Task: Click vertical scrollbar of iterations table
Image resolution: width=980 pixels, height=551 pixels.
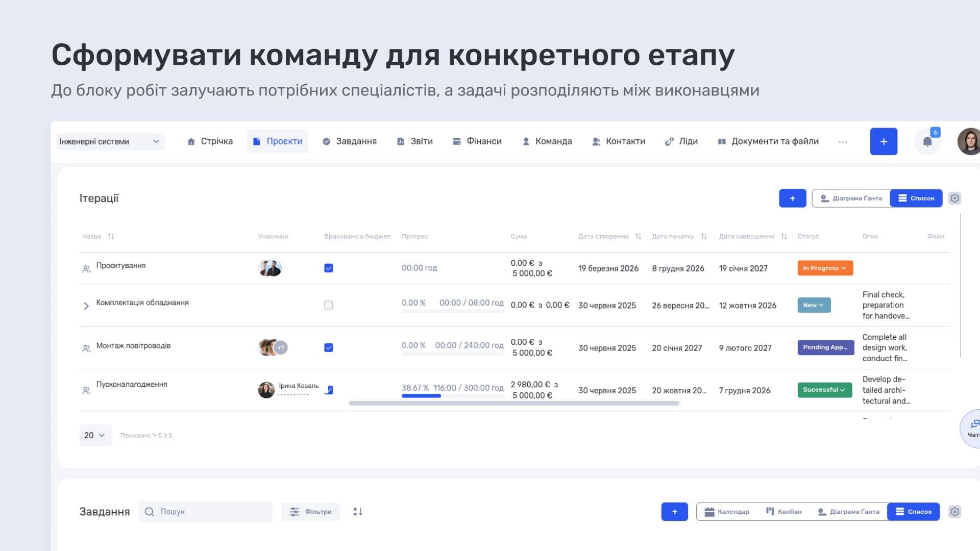Action: click(961, 286)
